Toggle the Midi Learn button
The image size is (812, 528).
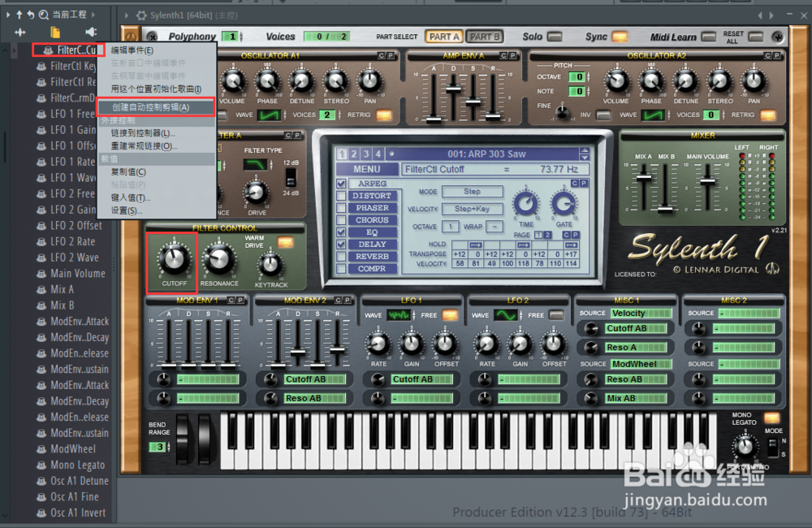click(709, 37)
